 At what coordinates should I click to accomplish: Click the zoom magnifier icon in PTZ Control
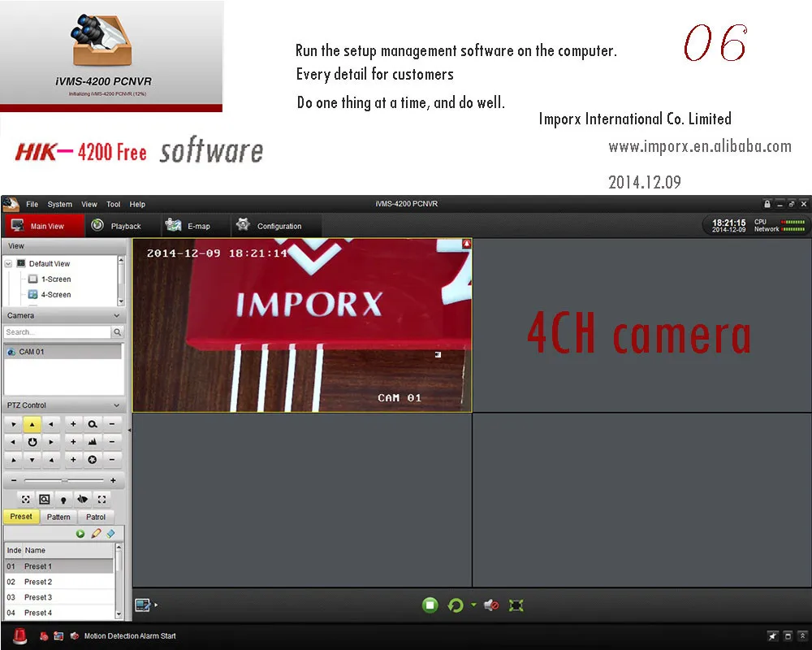[93, 424]
